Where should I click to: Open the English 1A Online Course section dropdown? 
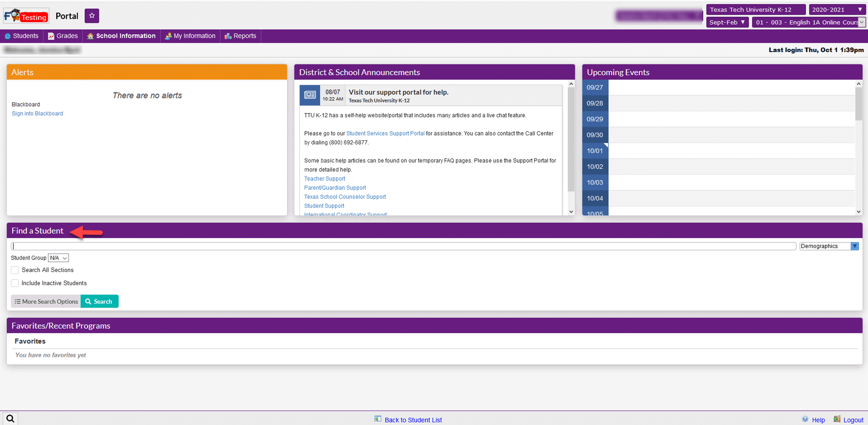pyautogui.click(x=809, y=23)
